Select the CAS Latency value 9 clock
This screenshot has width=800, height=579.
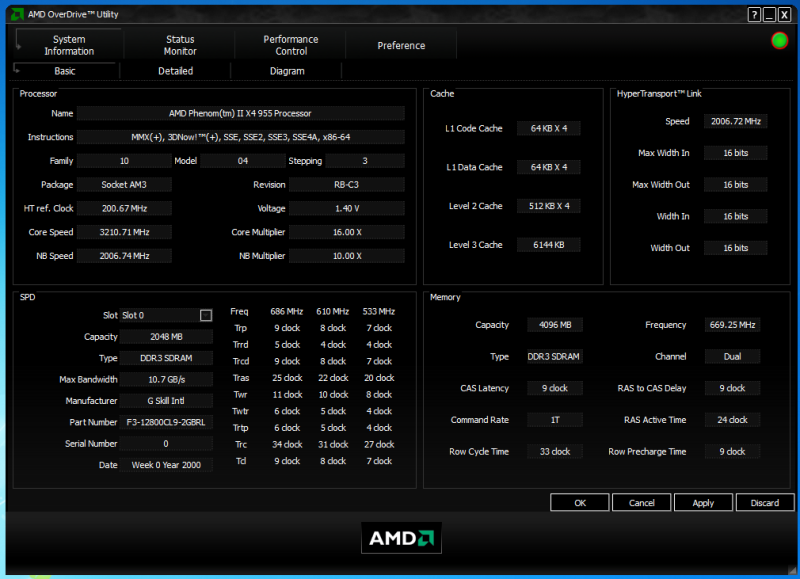pyautogui.click(x=555, y=388)
